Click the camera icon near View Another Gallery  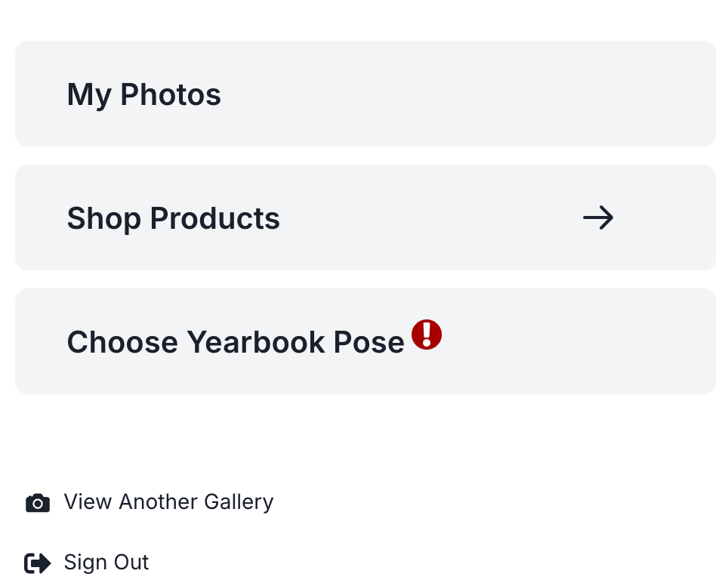(38, 503)
